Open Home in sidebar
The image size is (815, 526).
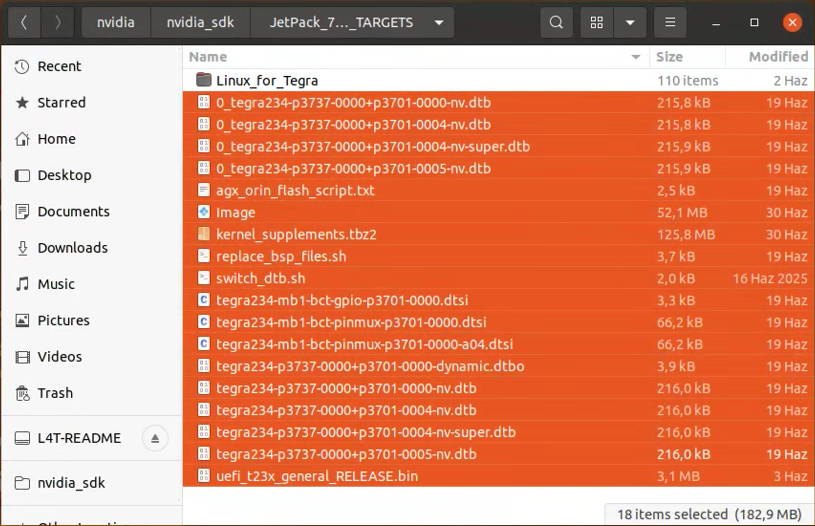pyautogui.click(x=91, y=139)
